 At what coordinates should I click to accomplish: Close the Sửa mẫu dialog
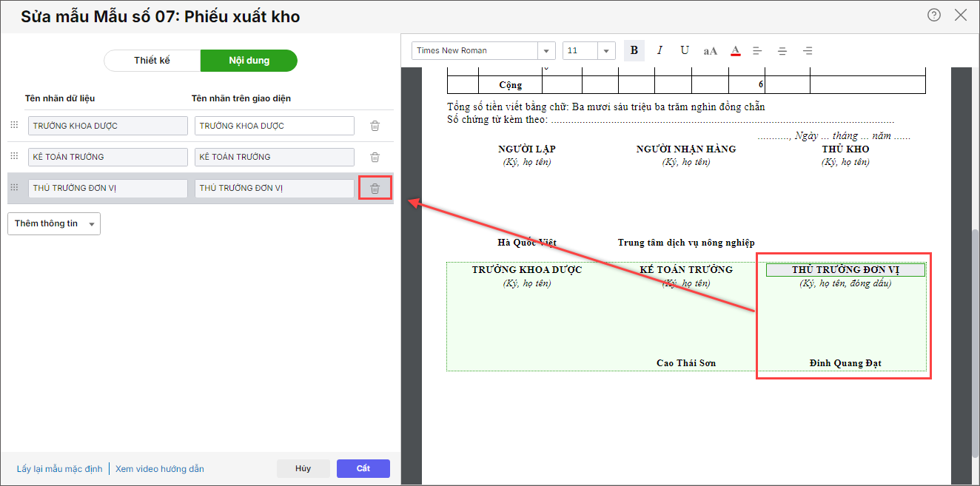(x=961, y=15)
